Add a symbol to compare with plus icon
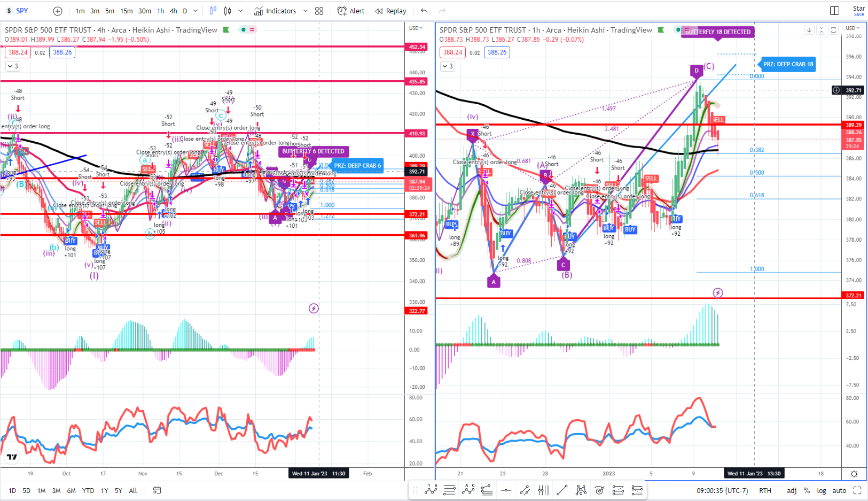868x501 pixels. tap(58, 11)
